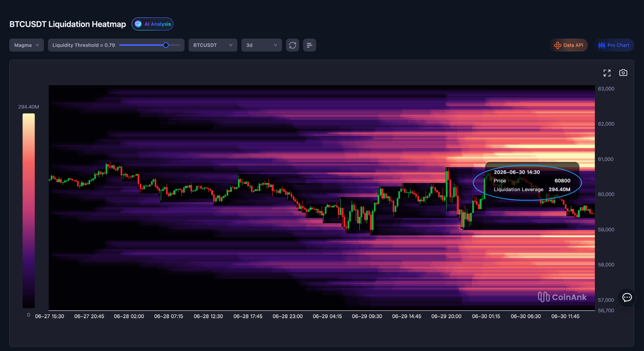This screenshot has height=351, width=644.
Task: Take a chart snapshot with camera icon
Action: coord(623,72)
